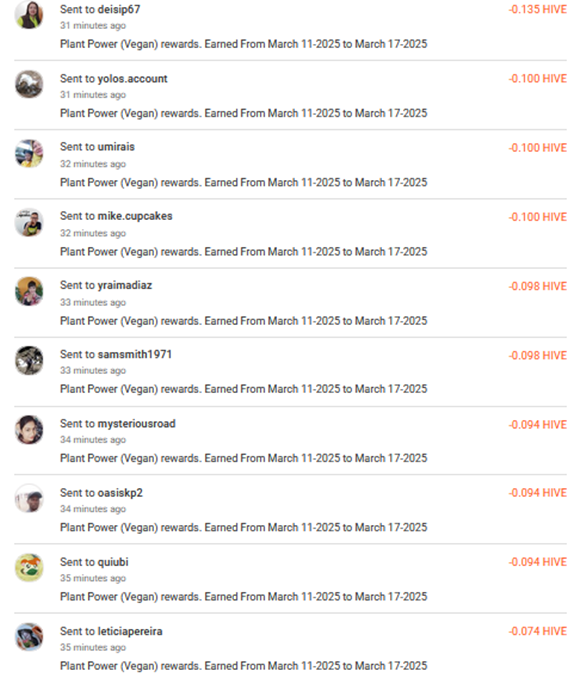The height and width of the screenshot is (677, 567).
Task: Open quiubi avatar image
Action: tap(29, 568)
